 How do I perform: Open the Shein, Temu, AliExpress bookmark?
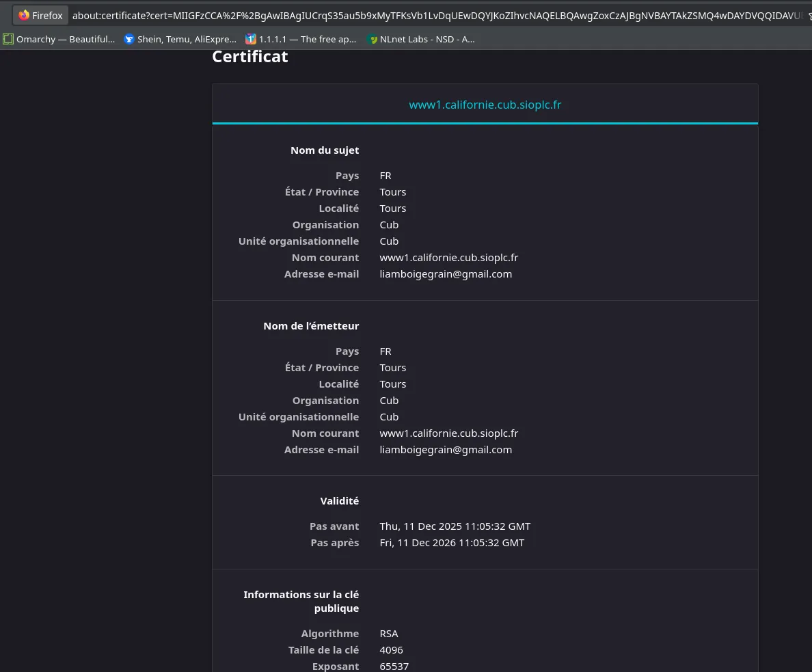[x=180, y=40]
